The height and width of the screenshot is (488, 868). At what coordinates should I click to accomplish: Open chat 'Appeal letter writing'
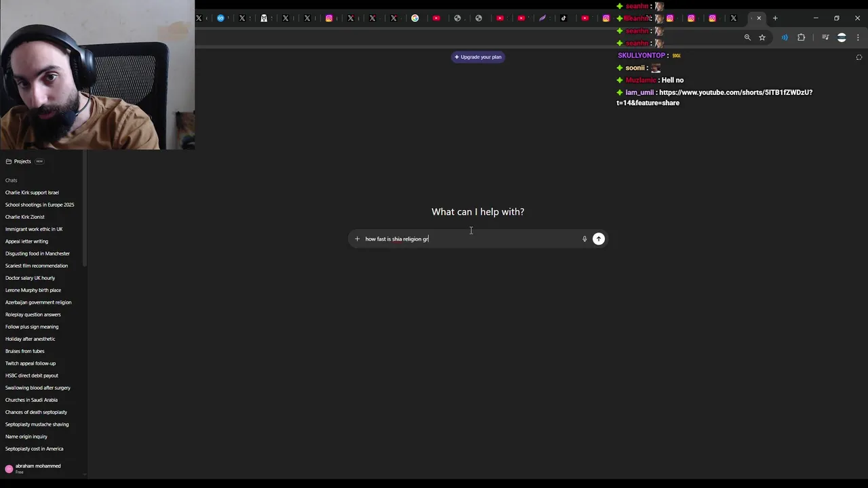point(26,241)
